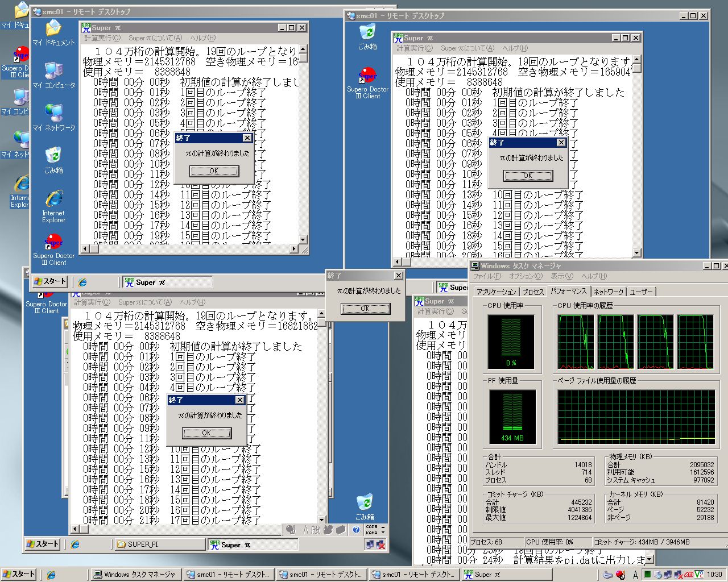
Task: Click the マイ ドキュメント folder icon in top-left session
Action: click(x=53, y=32)
